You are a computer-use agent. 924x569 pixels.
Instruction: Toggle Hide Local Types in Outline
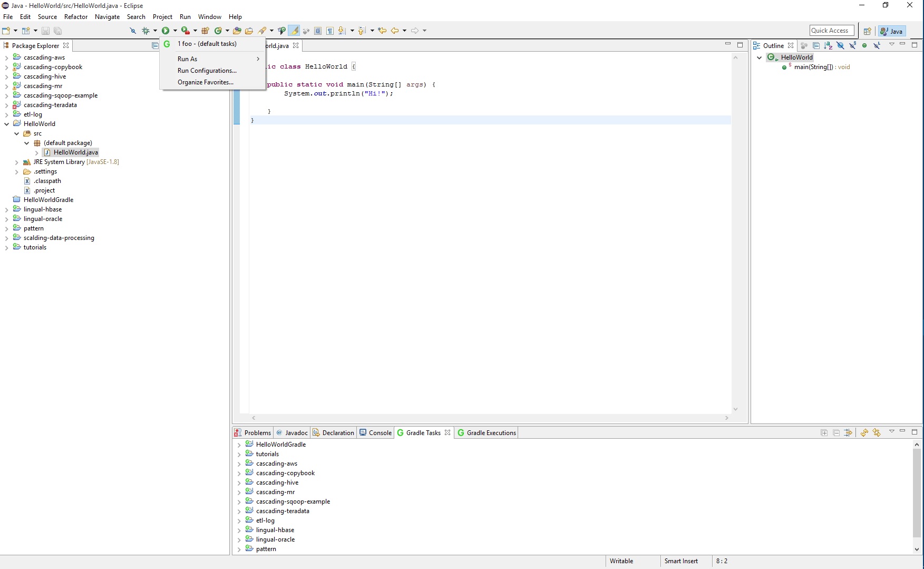coord(877,45)
